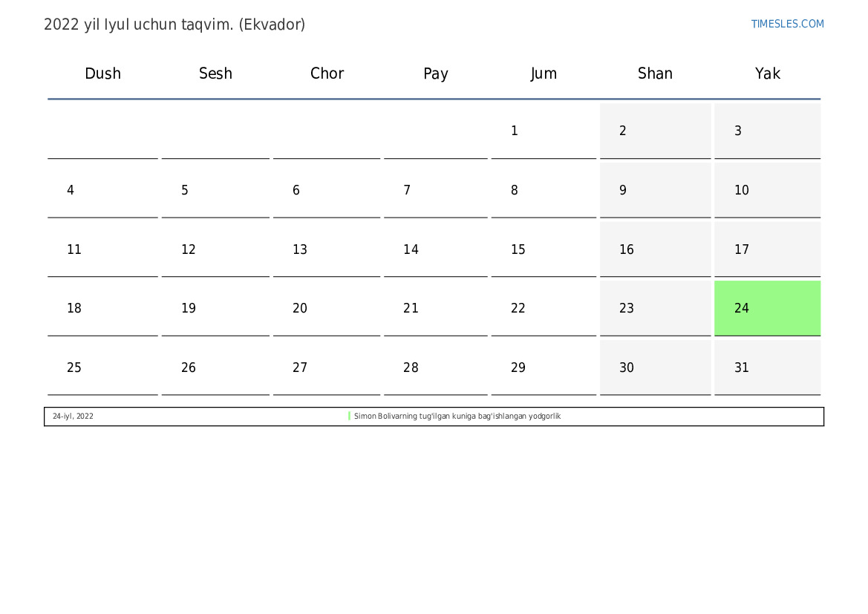
Task: Click the Pay weekday header
Action: click(x=435, y=74)
